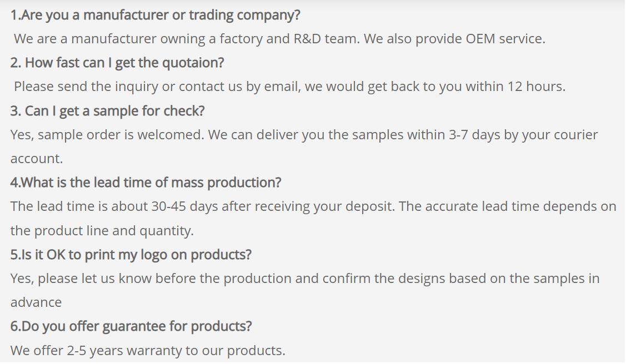
Task: Select the answer about factory and R&D team
Action: click(x=279, y=39)
